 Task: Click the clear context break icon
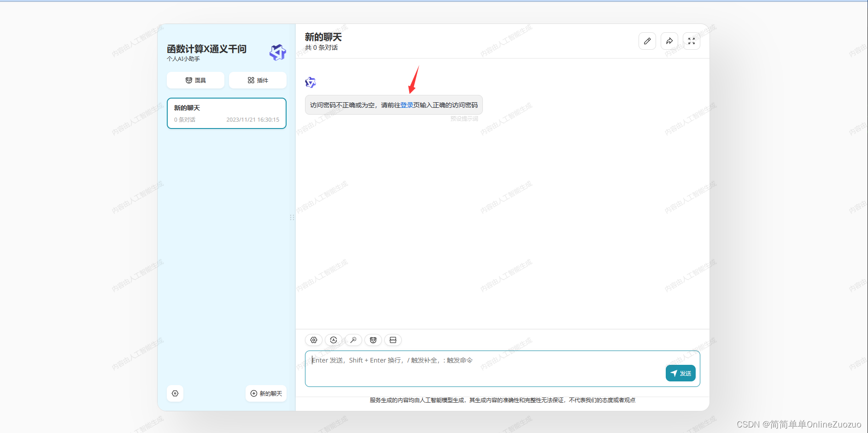pos(393,340)
